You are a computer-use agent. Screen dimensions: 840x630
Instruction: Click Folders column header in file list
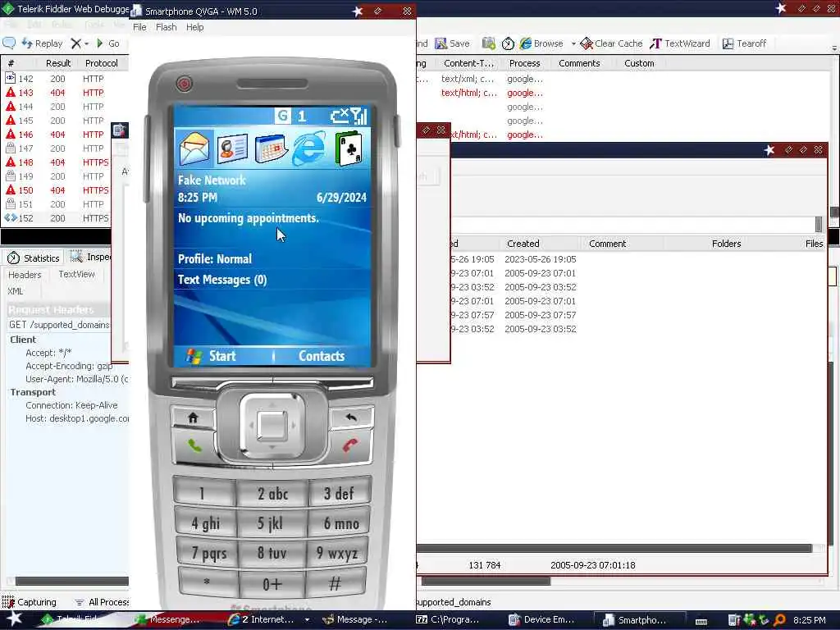coord(727,244)
